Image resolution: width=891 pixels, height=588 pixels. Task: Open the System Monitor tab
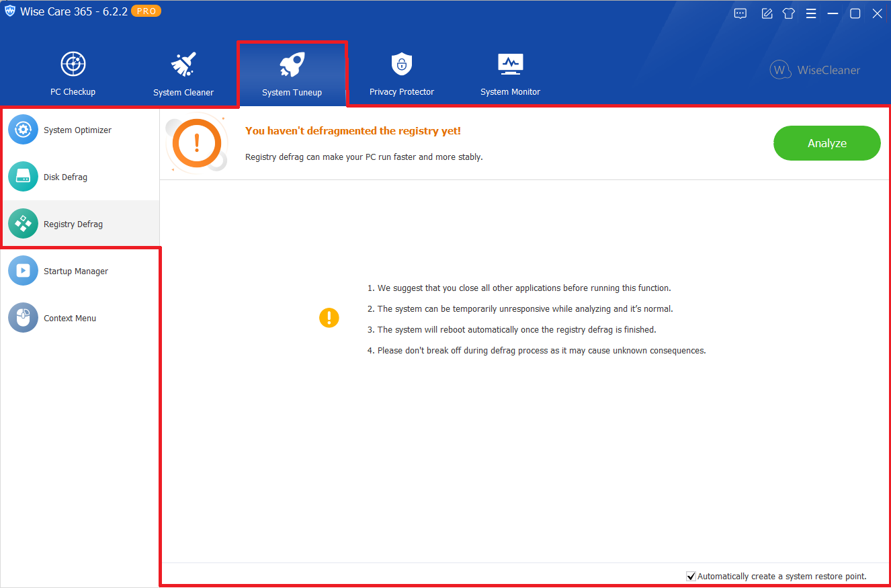[510, 73]
